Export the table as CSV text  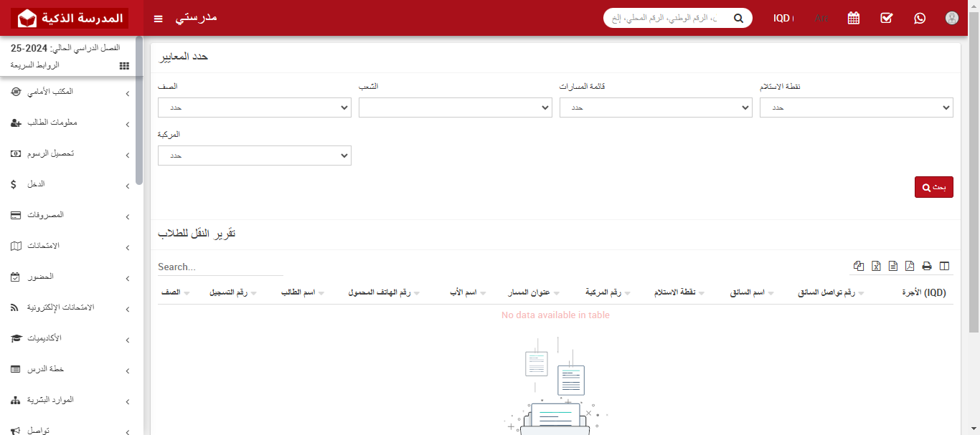[x=893, y=266]
